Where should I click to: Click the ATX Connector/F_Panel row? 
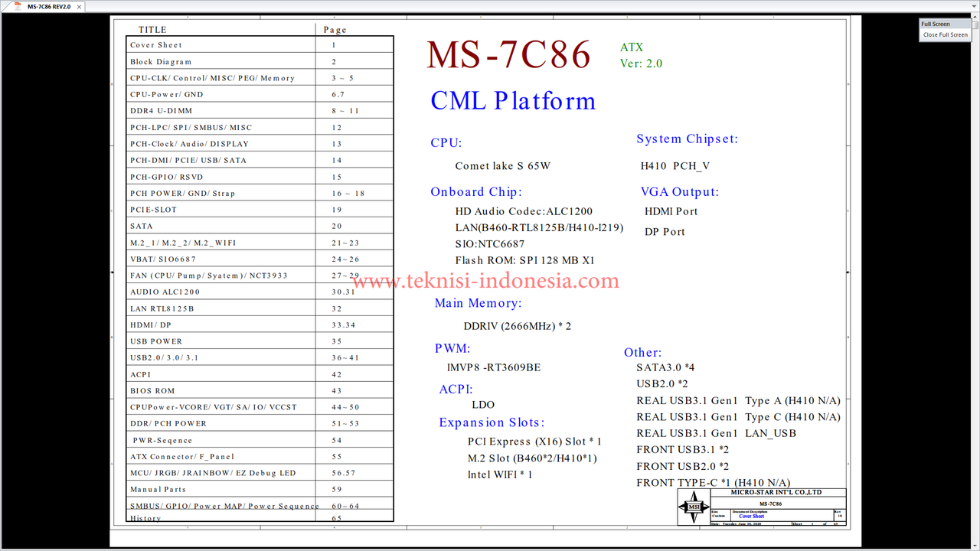[x=260, y=456]
